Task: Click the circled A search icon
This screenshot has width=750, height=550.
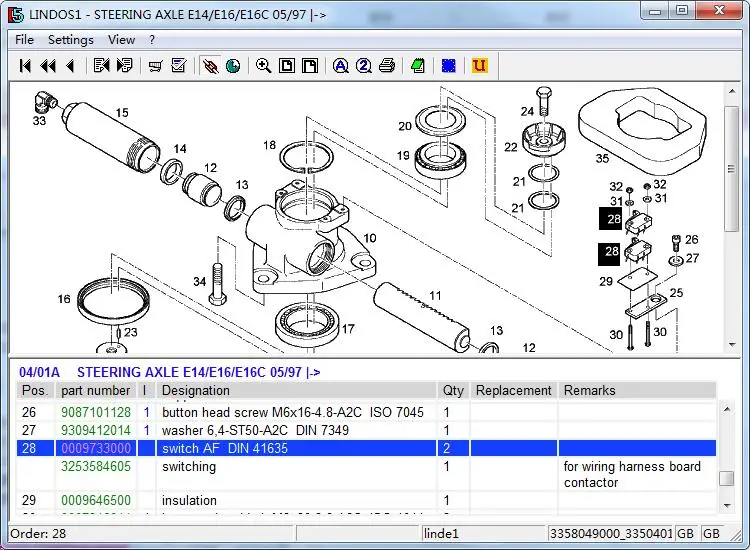Action: click(340, 66)
